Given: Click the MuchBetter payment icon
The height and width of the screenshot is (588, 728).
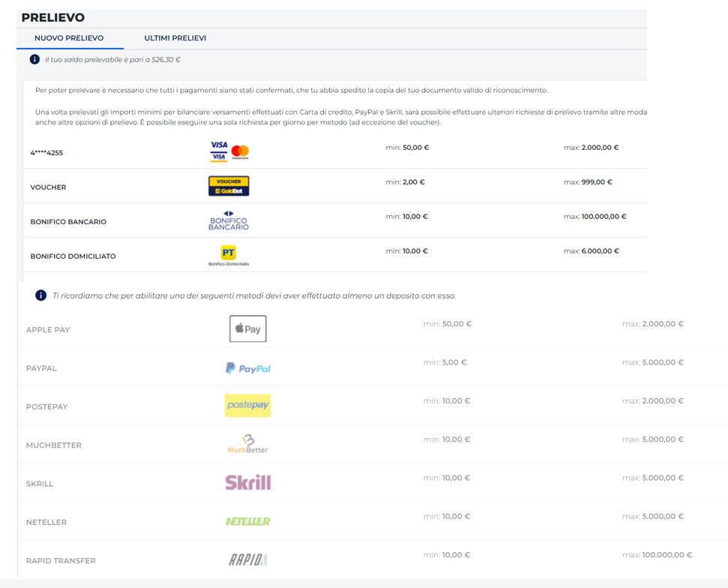Looking at the screenshot, I should pyautogui.click(x=247, y=443).
